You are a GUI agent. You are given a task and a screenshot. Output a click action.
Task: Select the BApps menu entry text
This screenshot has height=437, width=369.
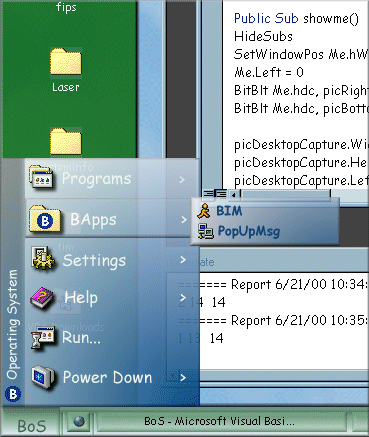click(93, 220)
